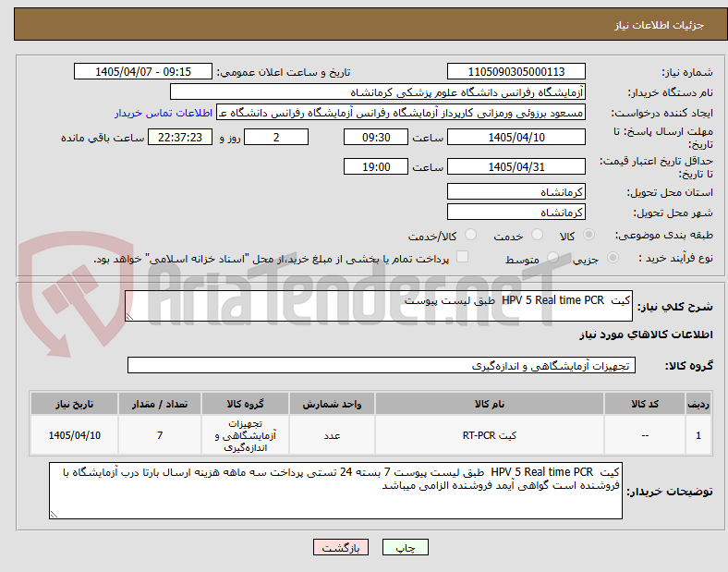
Task: Click the تعداد / مقدار column header
Action: tap(160, 404)
